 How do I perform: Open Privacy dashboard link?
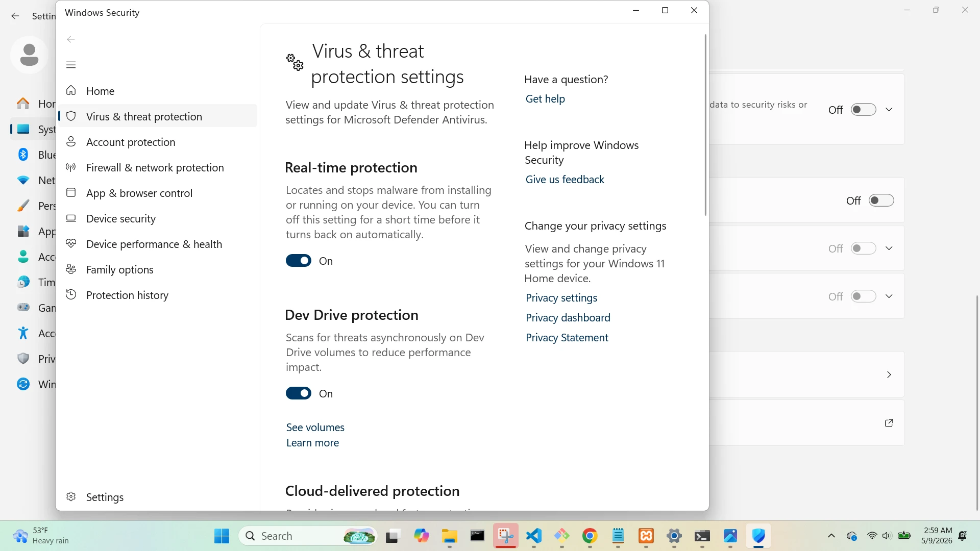(x=568, y=318)
